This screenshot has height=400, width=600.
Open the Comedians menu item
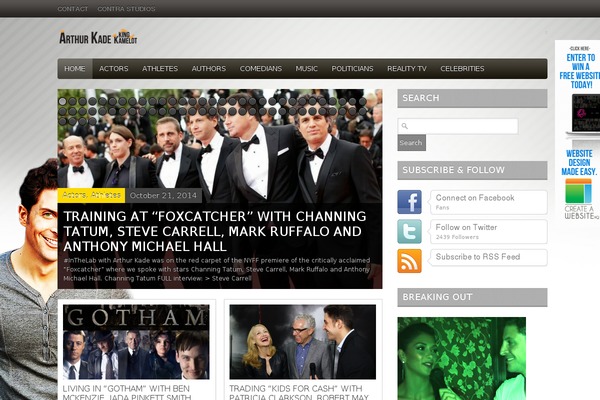point(261,69)
